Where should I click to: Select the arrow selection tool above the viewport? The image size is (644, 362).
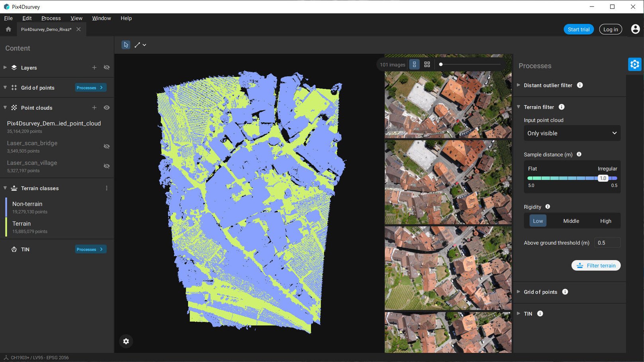click(126, 45)
